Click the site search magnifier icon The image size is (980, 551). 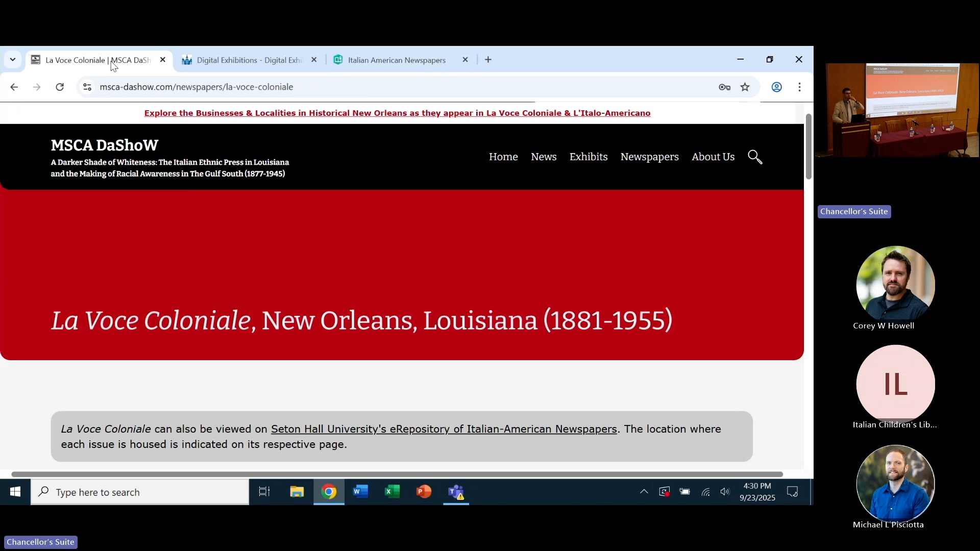755,157
